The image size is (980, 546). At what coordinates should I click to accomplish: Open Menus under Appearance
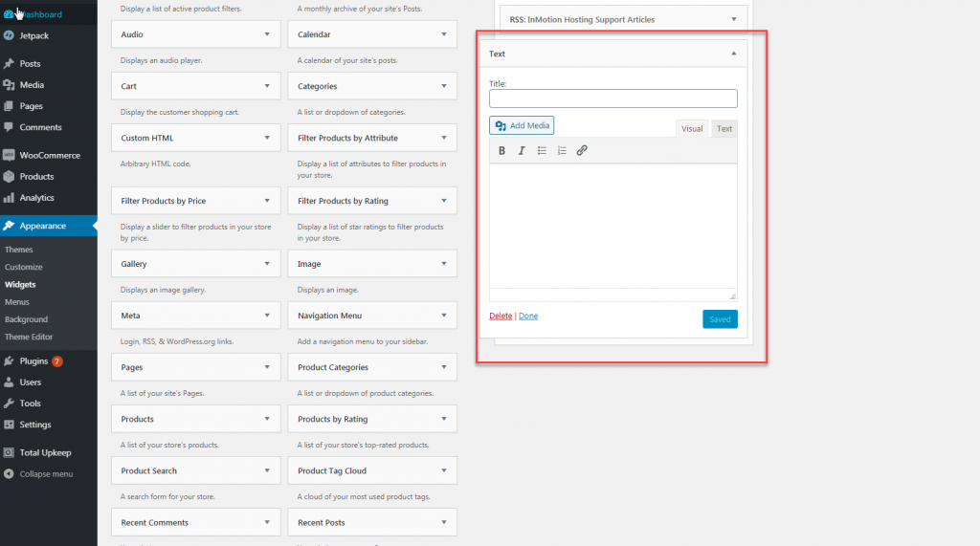[x=17, y=302]
